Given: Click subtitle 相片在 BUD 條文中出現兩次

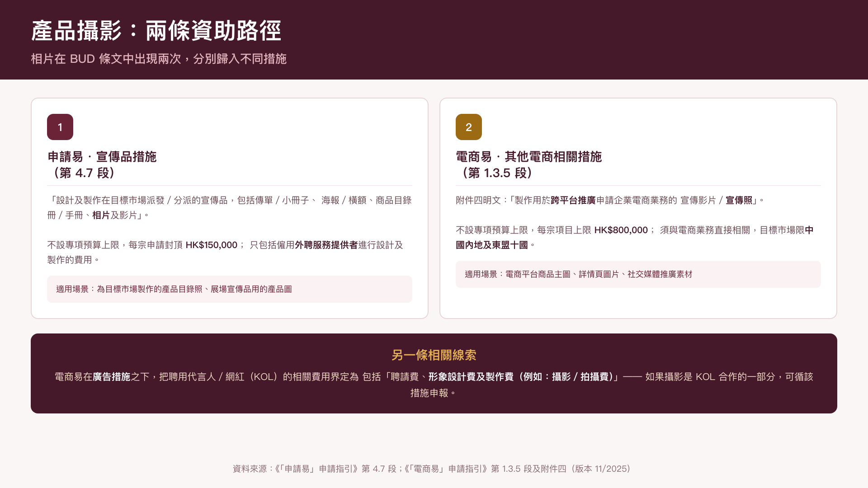Looking at the screenshot, I should click(x=159, y=59).
